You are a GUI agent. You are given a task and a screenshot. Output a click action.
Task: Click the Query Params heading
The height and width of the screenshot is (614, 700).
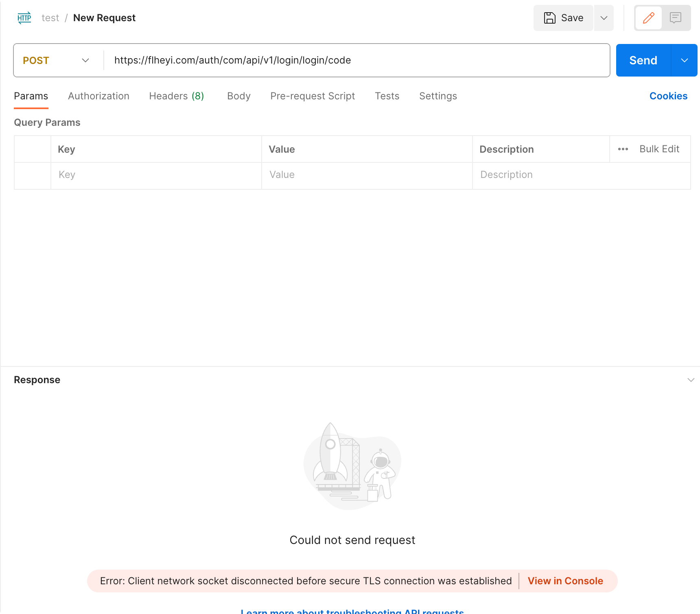coord(47,123)
